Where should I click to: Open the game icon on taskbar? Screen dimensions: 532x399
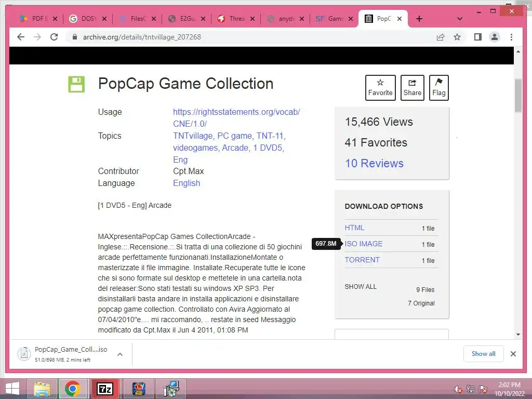(138, 389)
